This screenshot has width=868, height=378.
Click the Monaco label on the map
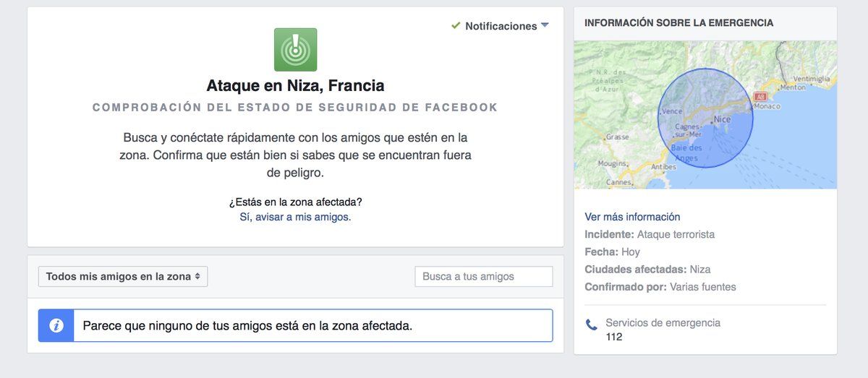tap(767, 105)
